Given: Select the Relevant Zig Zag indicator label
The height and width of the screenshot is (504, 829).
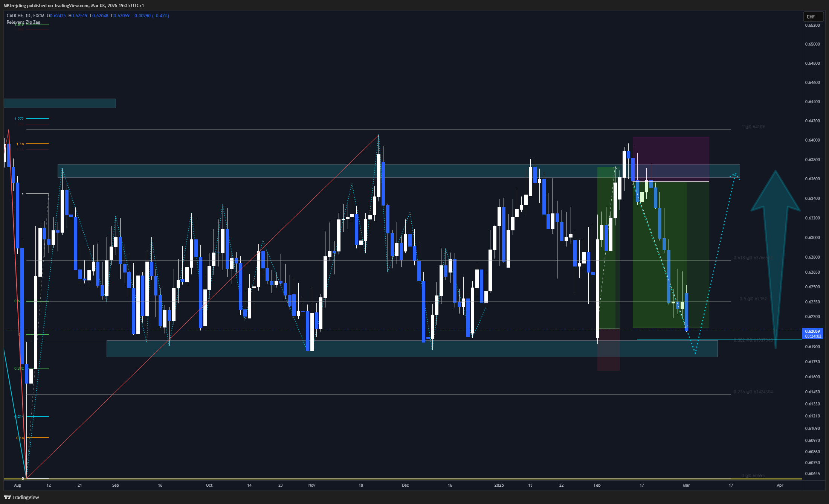Looking at the screenshot, I should pos(23,22).
